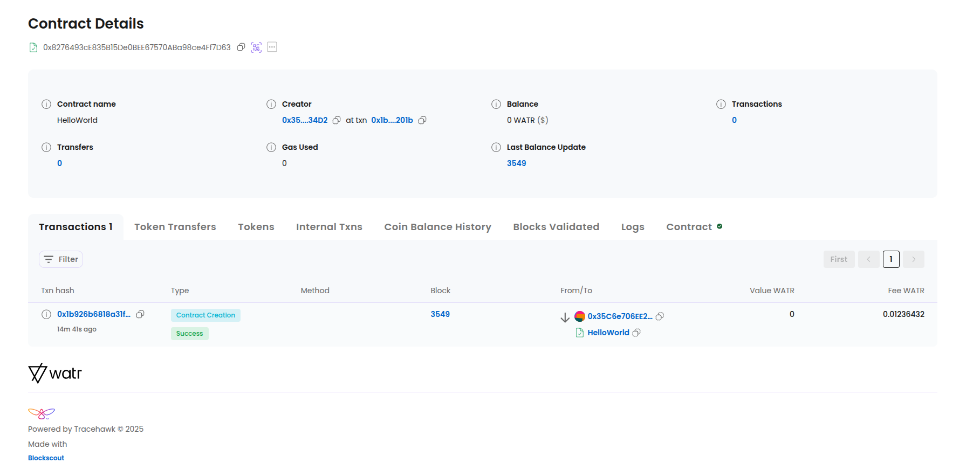Copy the sender address 0x35C6e706EE2
Image resolution: width=980 pixels, height=463 pixels.
[x=660, y=316]
